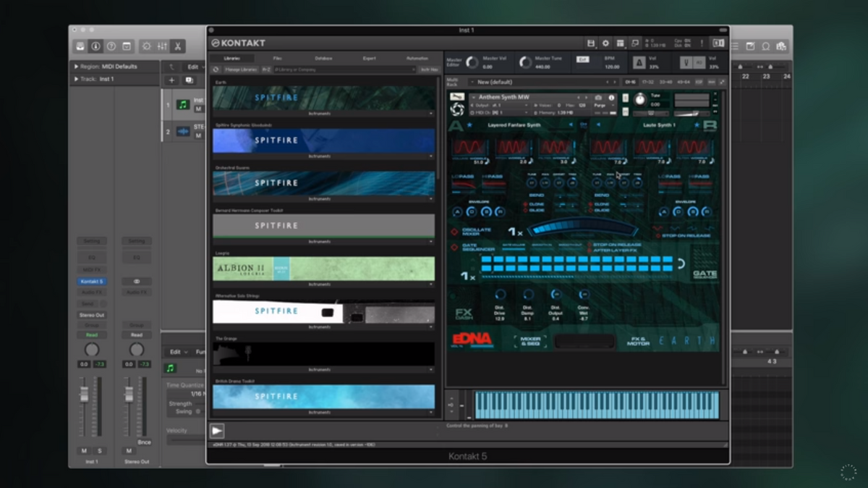Click the Kontakt save (floppy disk) icon
This screenshot has width=868, height=488.
591,43
